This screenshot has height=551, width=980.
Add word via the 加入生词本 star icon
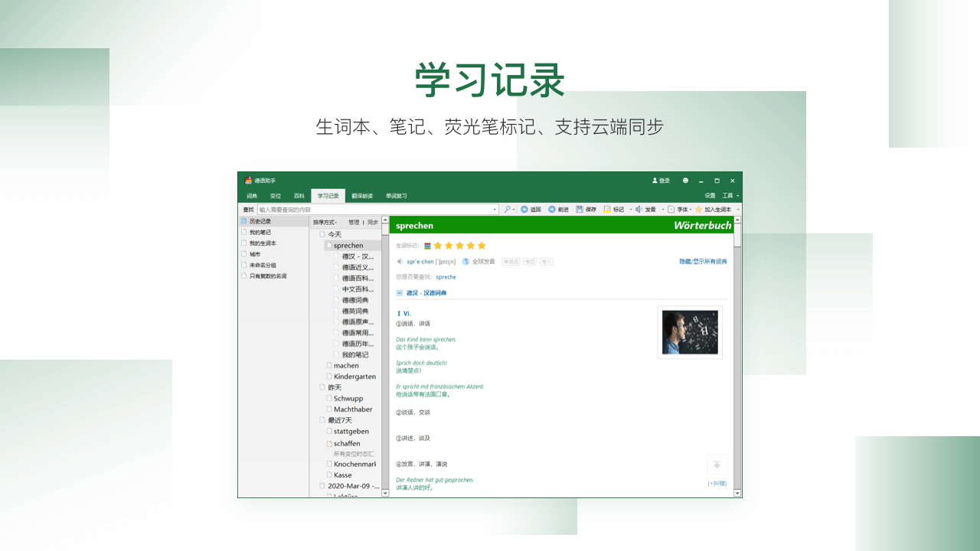pos(698,209)
